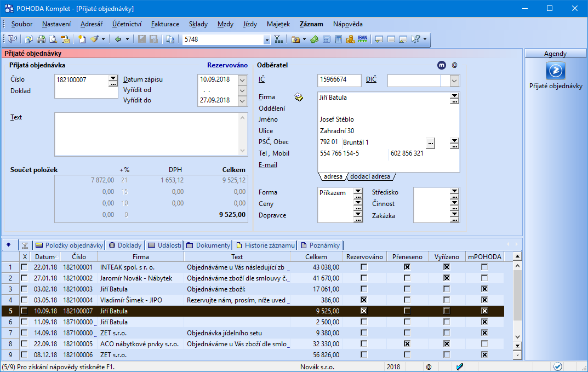Switch to the dodací adresa tab
Screen dimensions: 588x372
coord(370,176)
